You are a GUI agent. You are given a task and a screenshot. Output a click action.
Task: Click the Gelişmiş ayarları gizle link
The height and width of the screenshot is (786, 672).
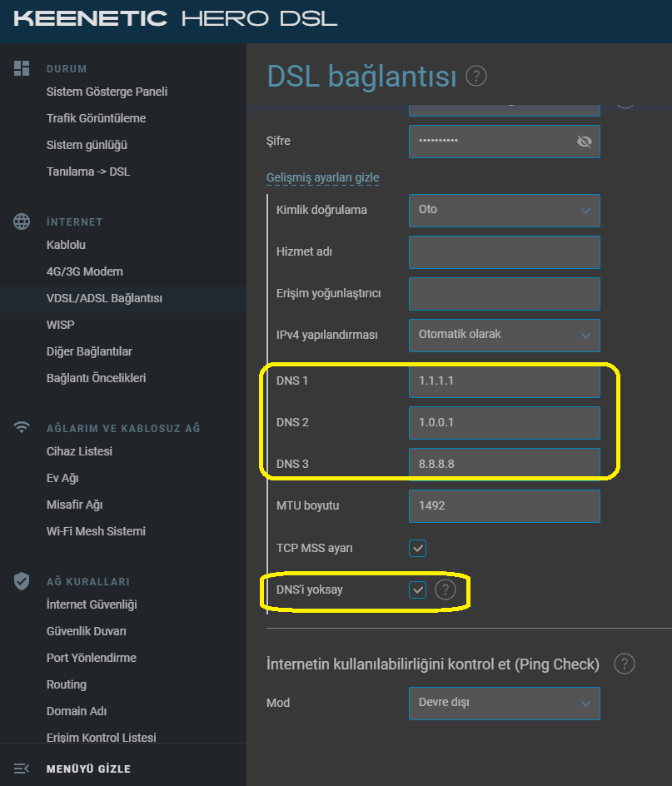tap(322, 177)
